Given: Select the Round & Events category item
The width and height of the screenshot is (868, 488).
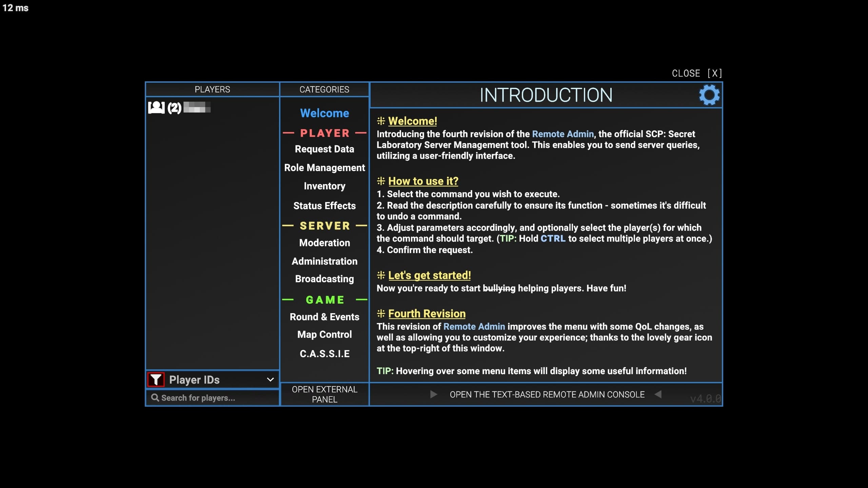Looking at the screenshot, I should tap(324, 317).
